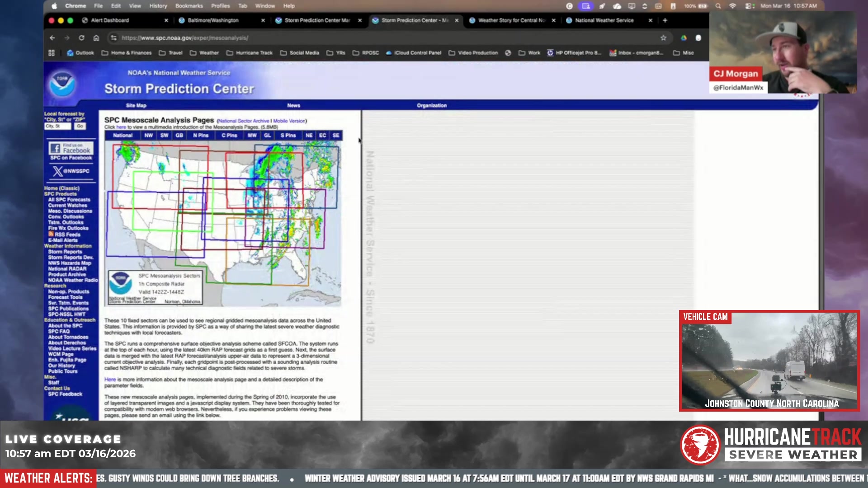Select the SE sector tab
The width and height of the screenshot is (868, 488).
click(x=336, y=136)
